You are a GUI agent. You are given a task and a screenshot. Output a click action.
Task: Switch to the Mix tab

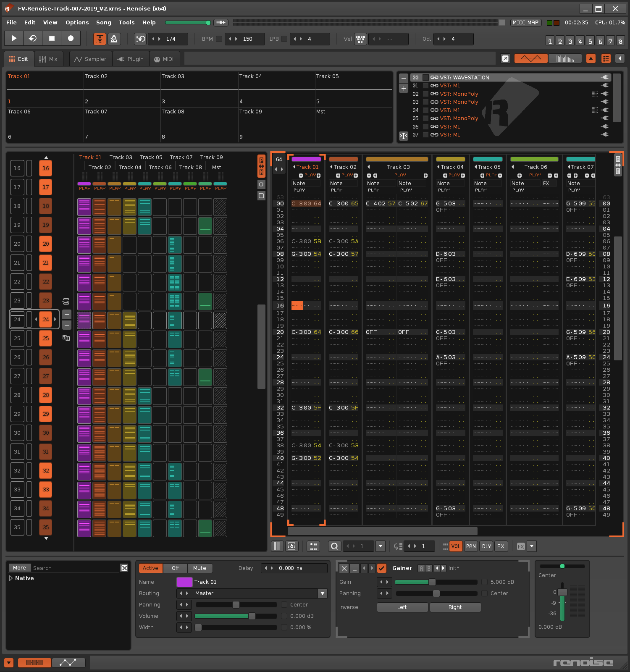(x=48, y=59)
